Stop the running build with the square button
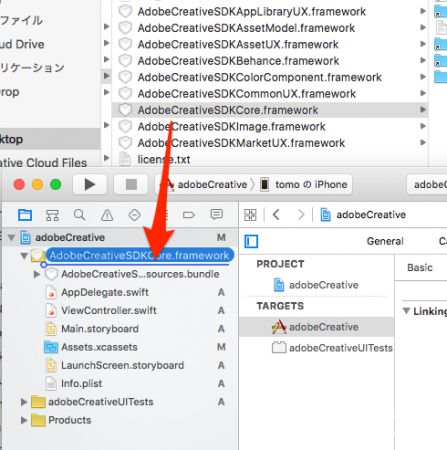The height and width of the screenshot is (450, 447). [x=131, y=184]
